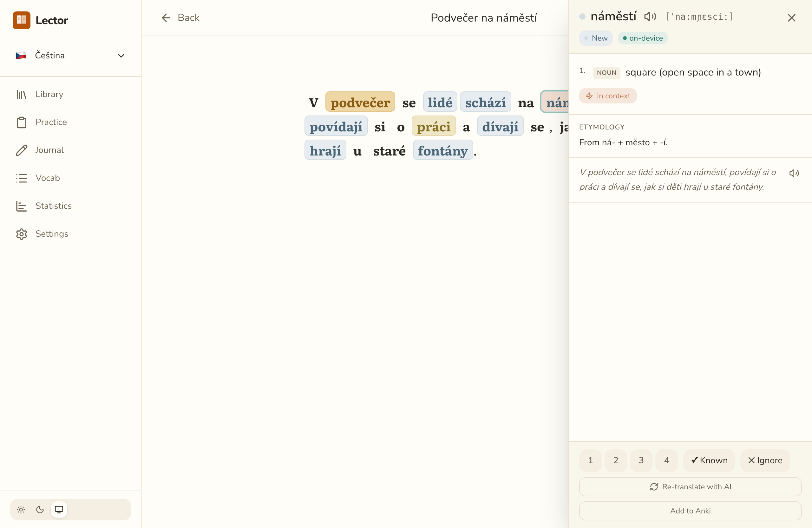Image resolution: width=812 pixels, height=528 pixels.
Task: Go to the Practice section
Action: [70, 122]
